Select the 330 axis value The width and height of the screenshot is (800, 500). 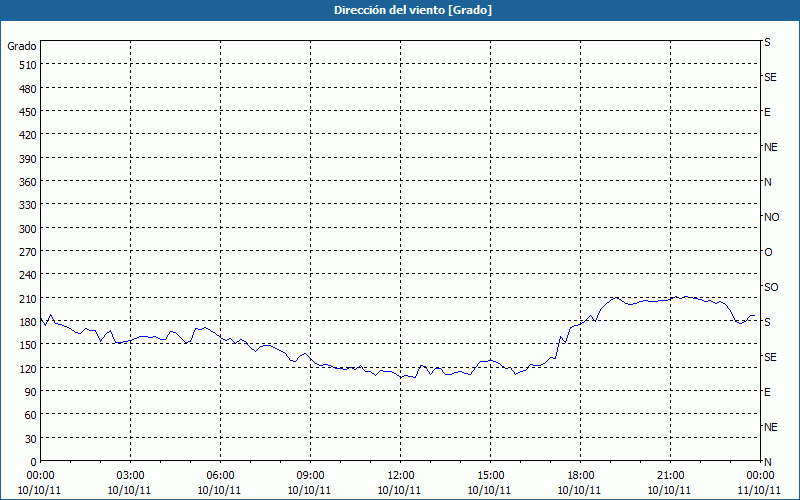(x=28, y=205)
